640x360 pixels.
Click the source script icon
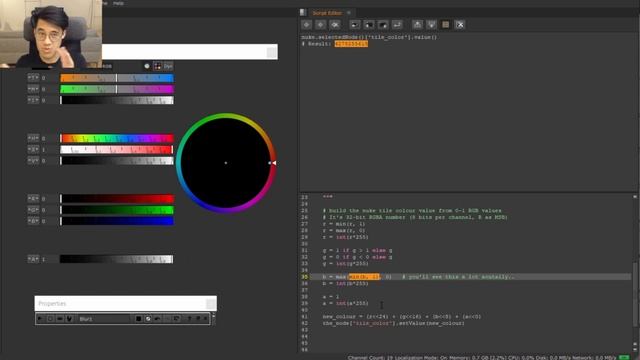coord(355,24)
